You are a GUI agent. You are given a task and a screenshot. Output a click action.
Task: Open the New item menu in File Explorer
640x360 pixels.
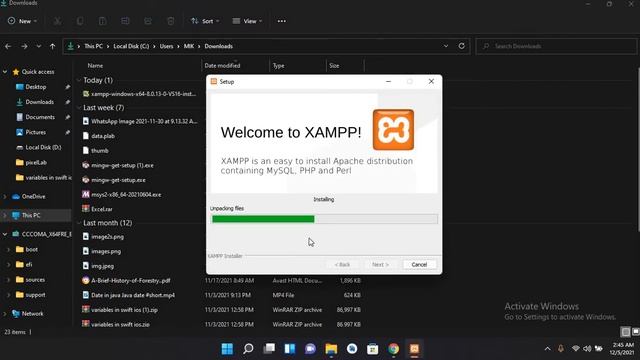click(22, 21)
